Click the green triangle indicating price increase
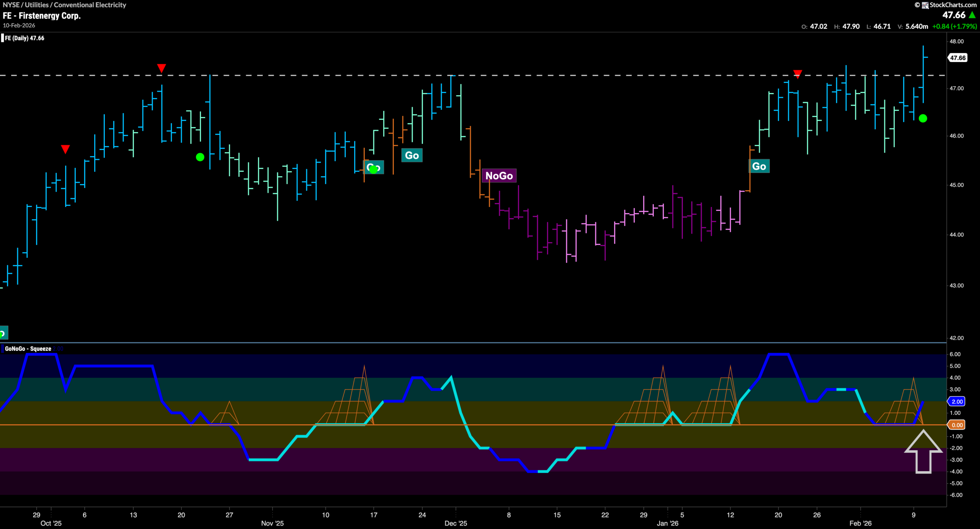The image size is (980, 529). pyautogui.click(x=973, y=15)
